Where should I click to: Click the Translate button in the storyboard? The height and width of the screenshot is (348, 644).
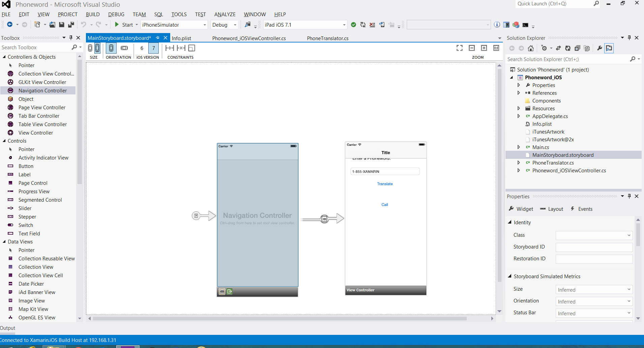(385, 184)
